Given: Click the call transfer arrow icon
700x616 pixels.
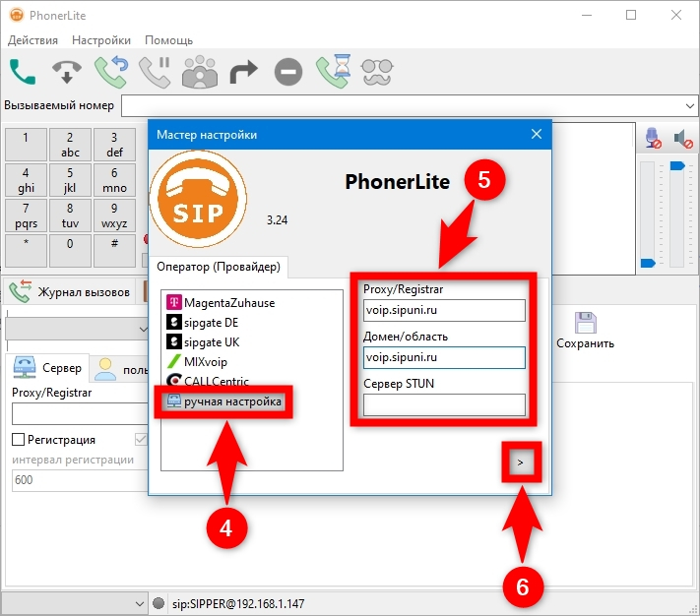Looking at the screenshot, I should click(x=244, y=72).
